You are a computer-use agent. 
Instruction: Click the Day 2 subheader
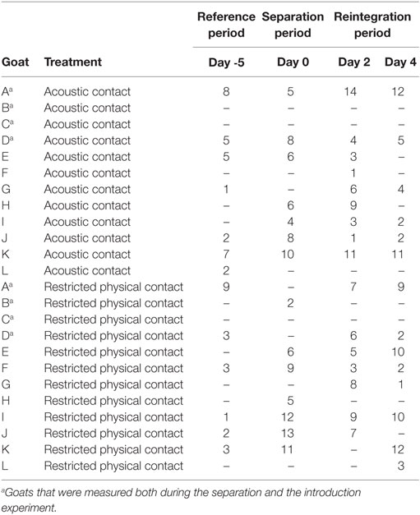[x=354, y=62]
